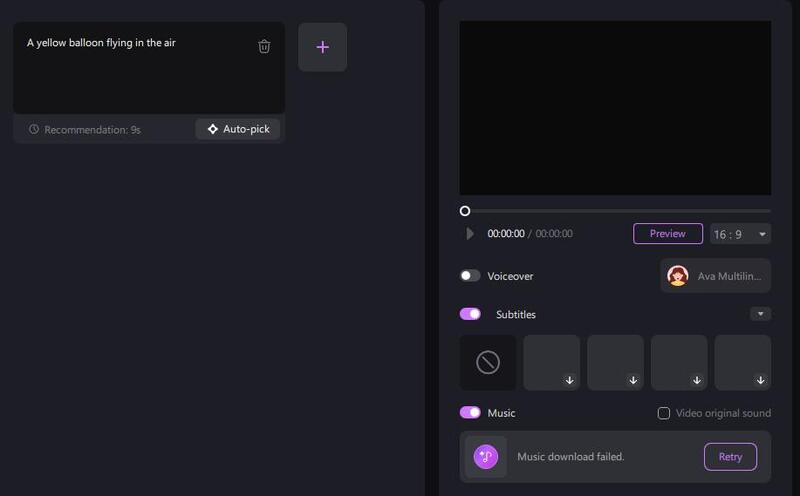Play the video preview

coord(470,234)
